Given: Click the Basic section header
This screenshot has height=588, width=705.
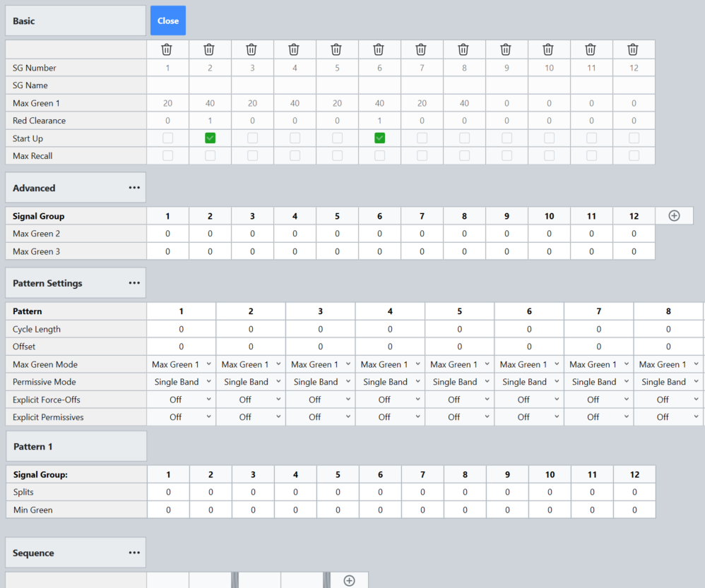Looking at the screenshot, I should (x=76, y=21).
